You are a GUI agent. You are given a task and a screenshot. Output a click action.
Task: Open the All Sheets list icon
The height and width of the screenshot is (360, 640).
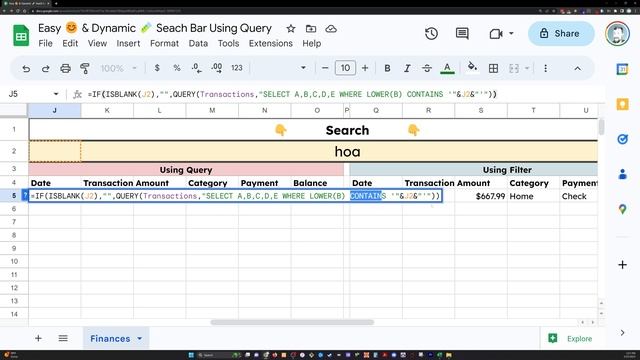click(x=63, y=338)
